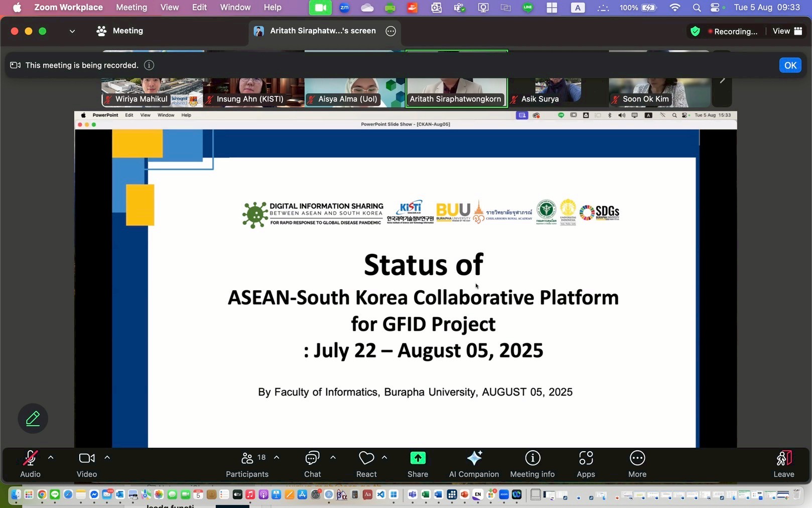The image size is (812, 508).
Task: Expand audio options chevron next to Audio
Action: pyautogui.click(x=51, y=457)
